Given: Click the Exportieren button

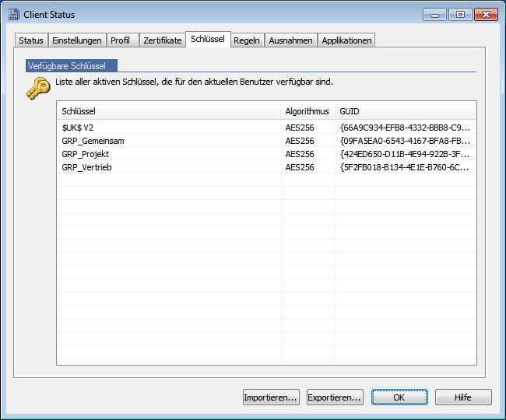Looking at the screenshot, I should [x=335, y=397].
